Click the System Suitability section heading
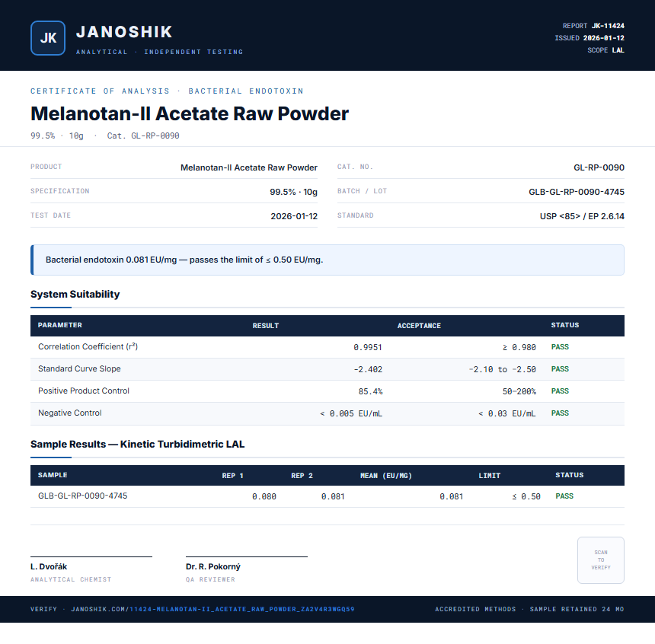 [75, 294]
